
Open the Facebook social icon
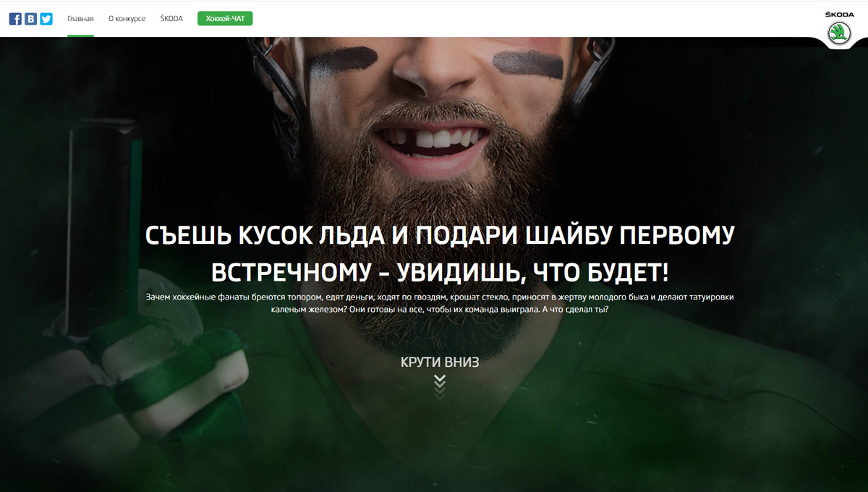[15, 19]
